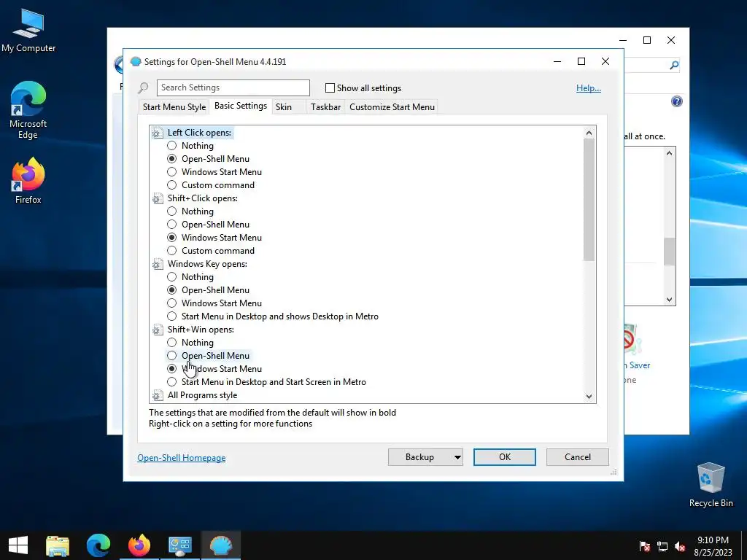Screen dimensions: 747x560
Task: Click the muted volume tray icon
Action: (x=680, y=547)
